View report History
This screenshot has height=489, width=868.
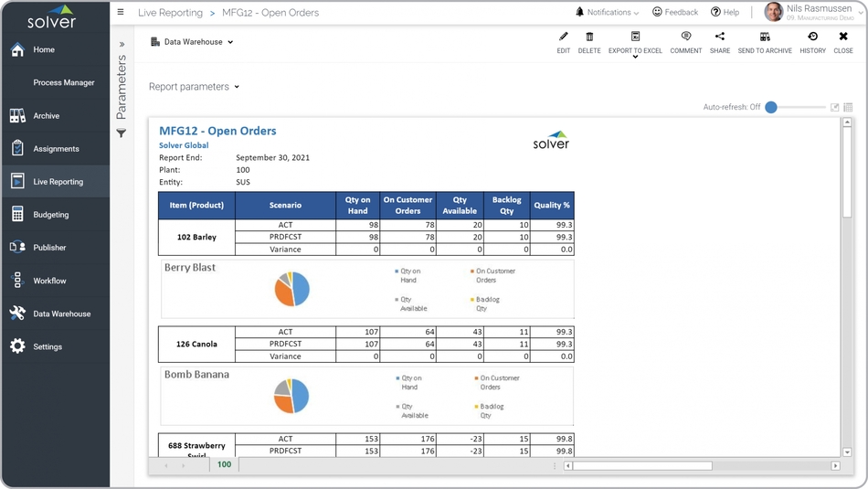pos(812,37)
